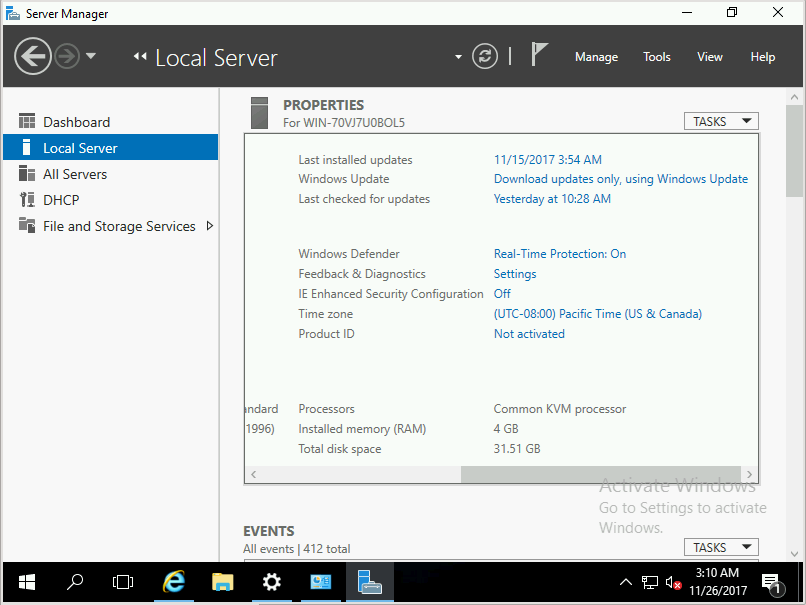Click Download updates only, using Windows Update
Viewport: 806px width, 605px height.
620,179
